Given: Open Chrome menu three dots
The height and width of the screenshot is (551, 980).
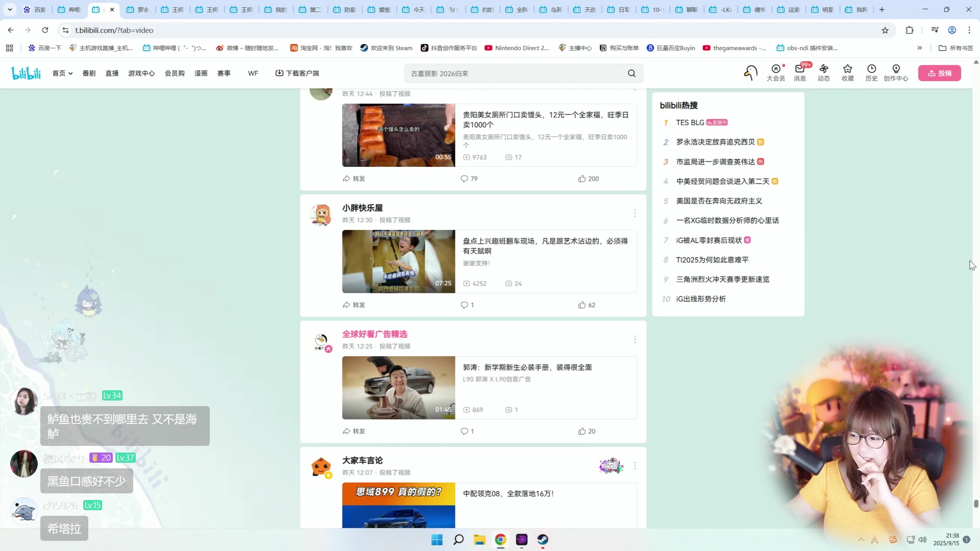Looking at the screenshot, I should (x=969, y=30).
